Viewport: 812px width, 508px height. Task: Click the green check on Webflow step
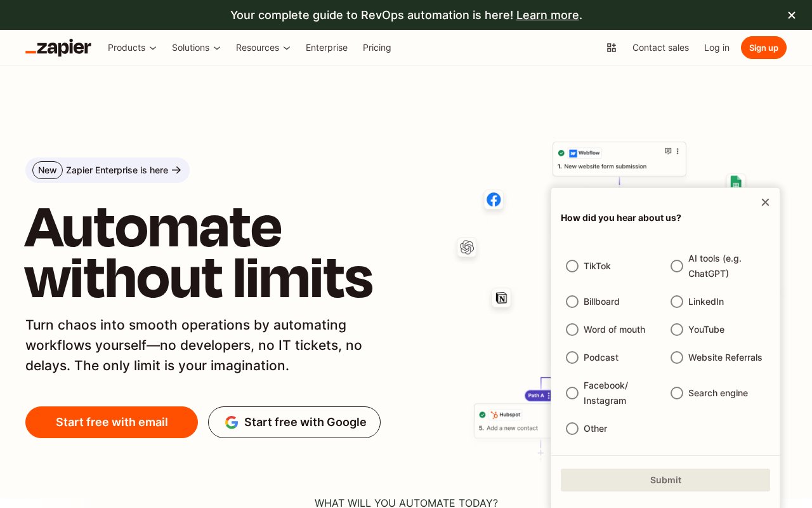pos(561,153)
